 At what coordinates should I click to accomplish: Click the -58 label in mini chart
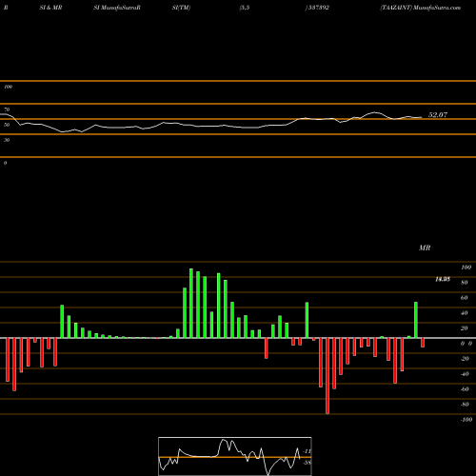coord(307,463)
